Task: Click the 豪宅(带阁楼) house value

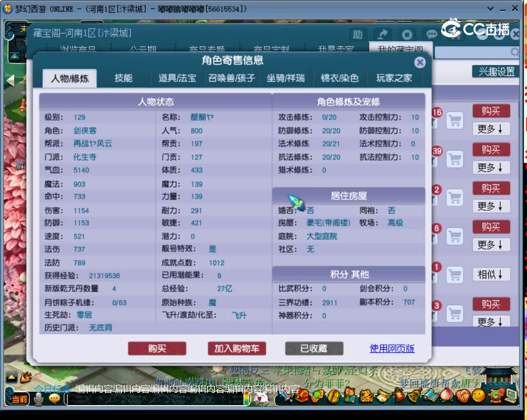Action: coord(328,223)
